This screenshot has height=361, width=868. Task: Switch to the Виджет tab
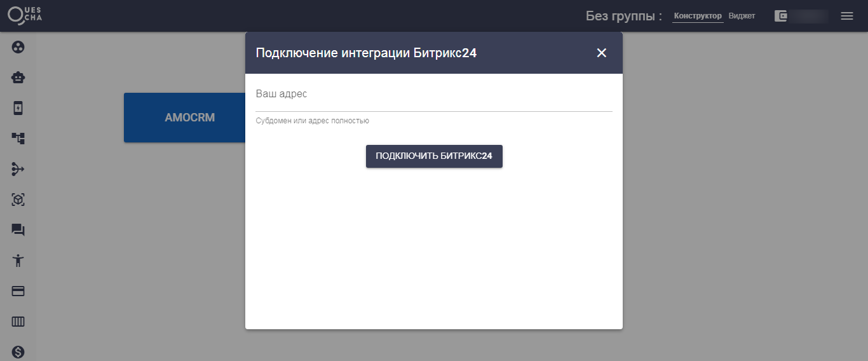click(742, 16)
